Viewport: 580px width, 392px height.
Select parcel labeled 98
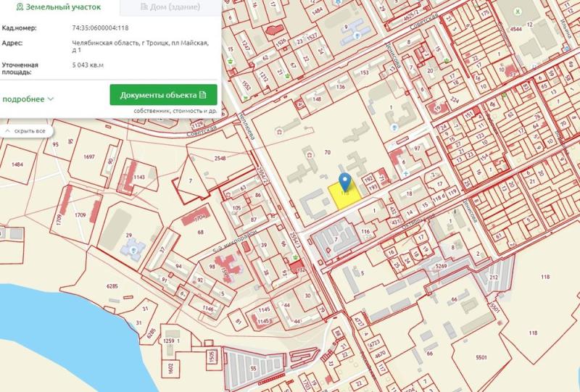212,267
